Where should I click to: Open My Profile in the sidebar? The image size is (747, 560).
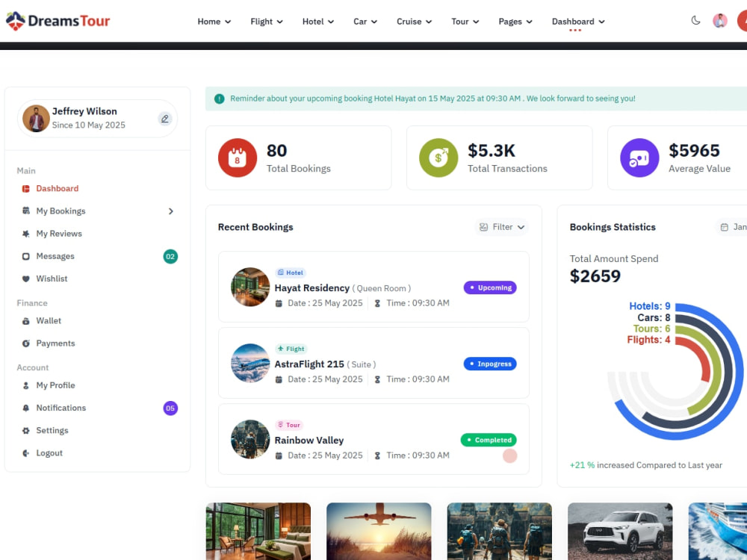click(x=55, y=385)
